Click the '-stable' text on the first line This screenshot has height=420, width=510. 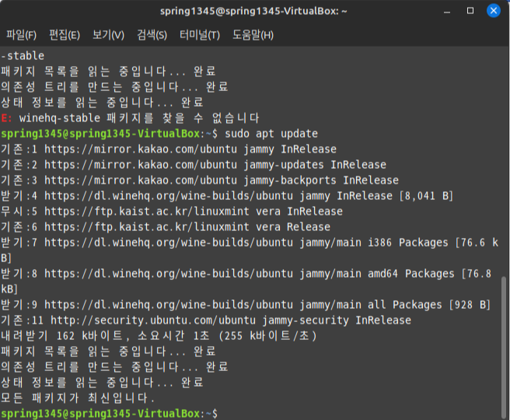click(x=23, y=56)
